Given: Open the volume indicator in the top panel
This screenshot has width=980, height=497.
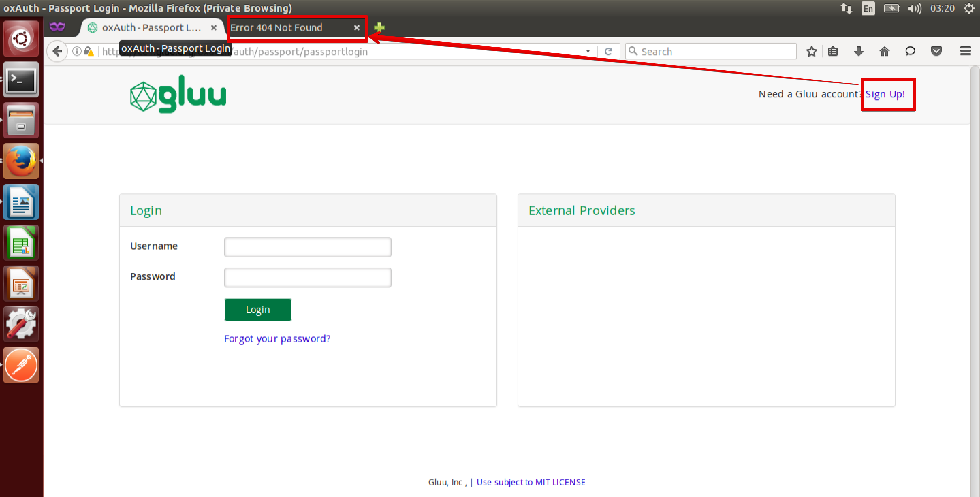Looking at the screenshot, I should coord(914,8).
